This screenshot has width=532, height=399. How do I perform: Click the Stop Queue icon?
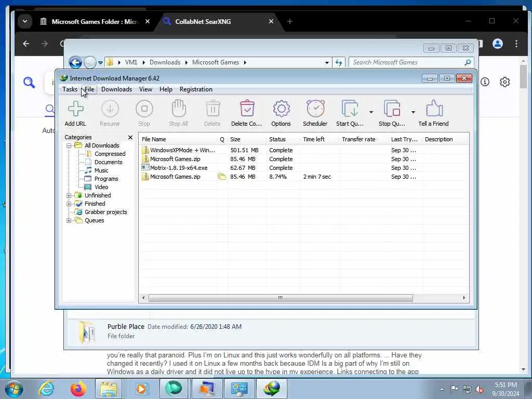392,109
